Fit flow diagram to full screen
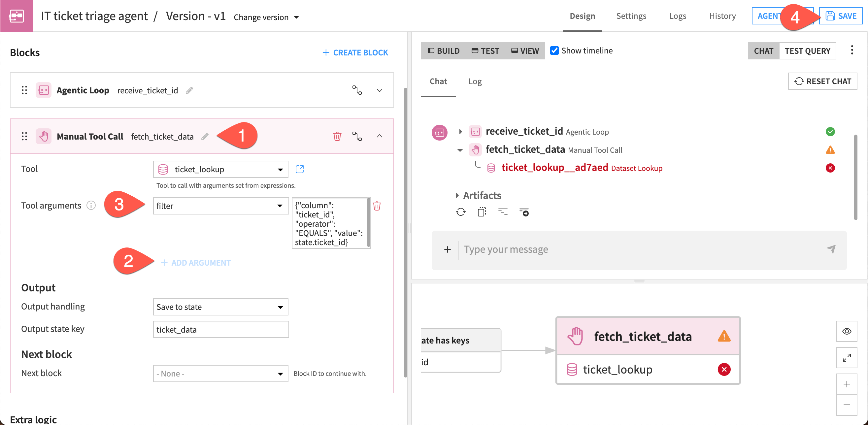The width and height of the screenshot is (868, 425). pos(847,358)
